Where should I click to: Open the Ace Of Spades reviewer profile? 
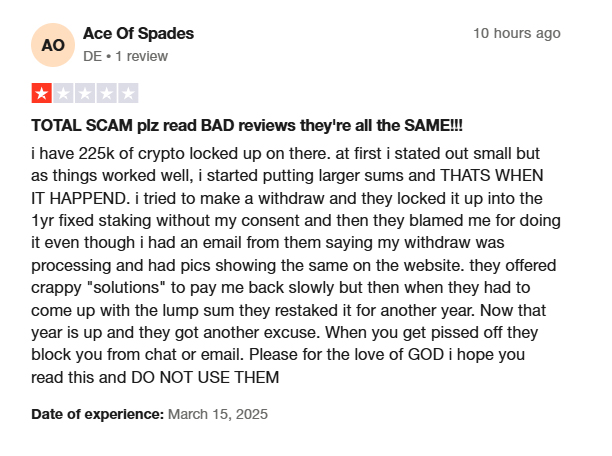[x=138, y=34]
